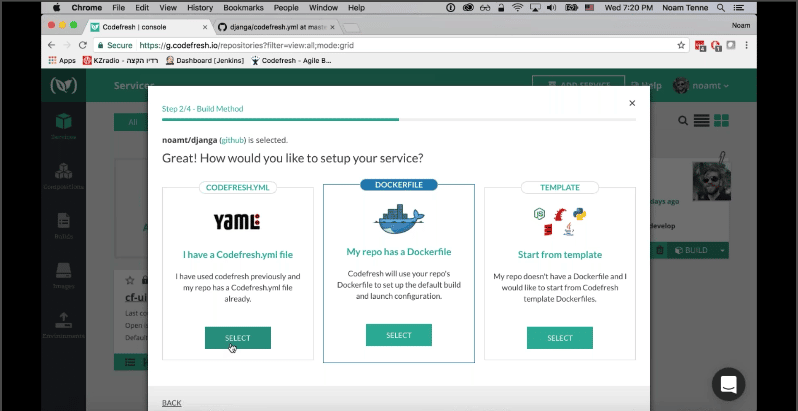Click 'I have a Codefresh.yml file' heading
The height and width of the screenshot is (411, 798).
(238, 254)
